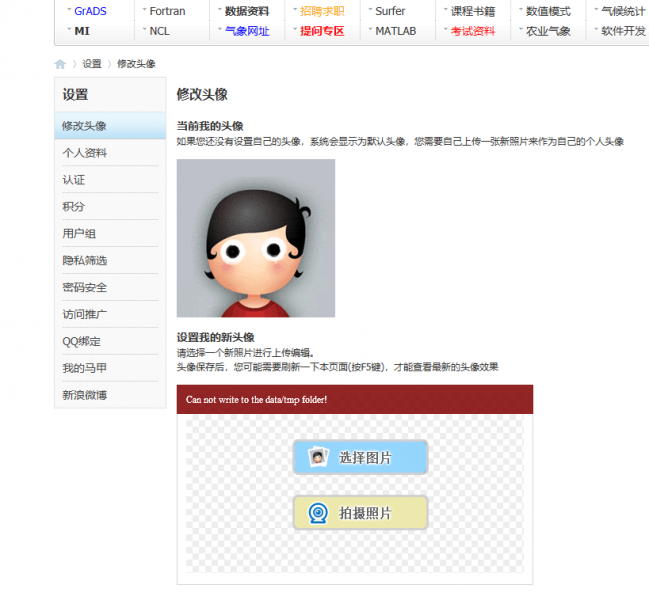Click 修改头像 in the breadcrumb
The height and width of the screenshot is (600, 649).
pyautogui.click(x=136, y=64)
